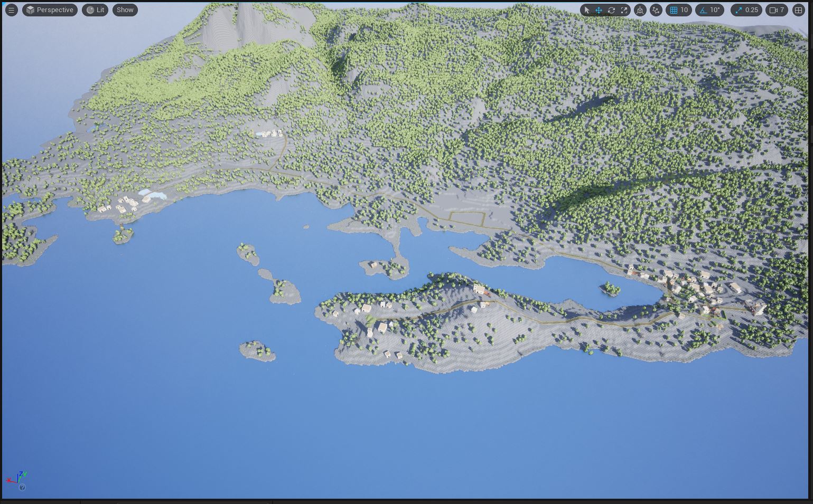
Task: Open the viewport options hamburger menu
Action: (x=11, y=9)
